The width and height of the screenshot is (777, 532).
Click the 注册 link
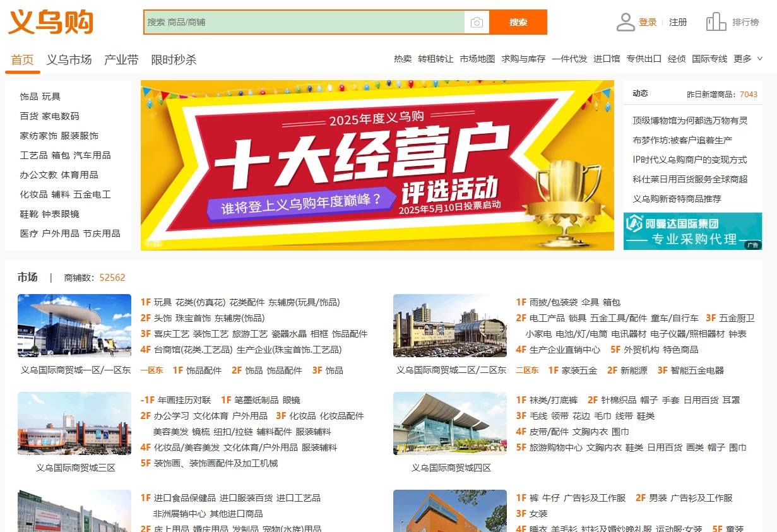tap(678, 22)
